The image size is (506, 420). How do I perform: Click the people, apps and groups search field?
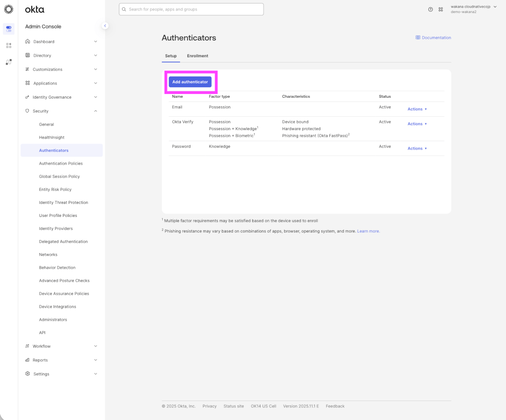tap(191, 9)
